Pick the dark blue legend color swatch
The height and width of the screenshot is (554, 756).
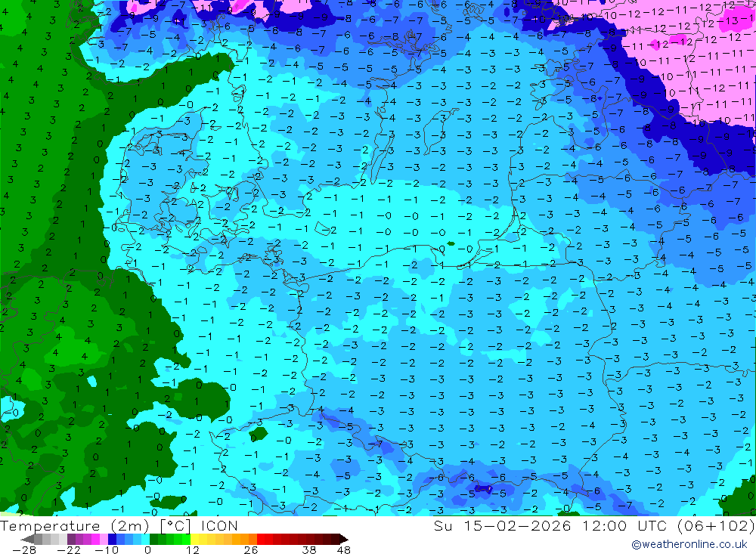point(112,539)
